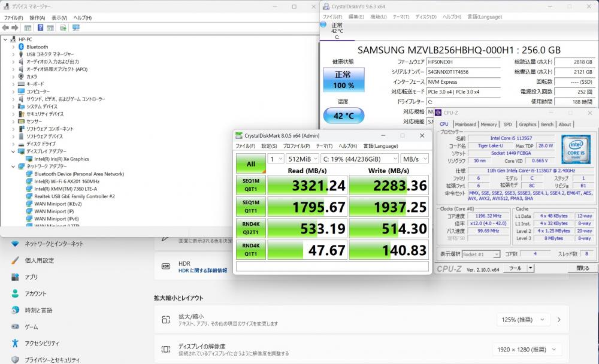This screenshot has width=599, height=364.
Task: Collapse the ディスプレイ アダプター node
Action: click(x=13, y=151)
